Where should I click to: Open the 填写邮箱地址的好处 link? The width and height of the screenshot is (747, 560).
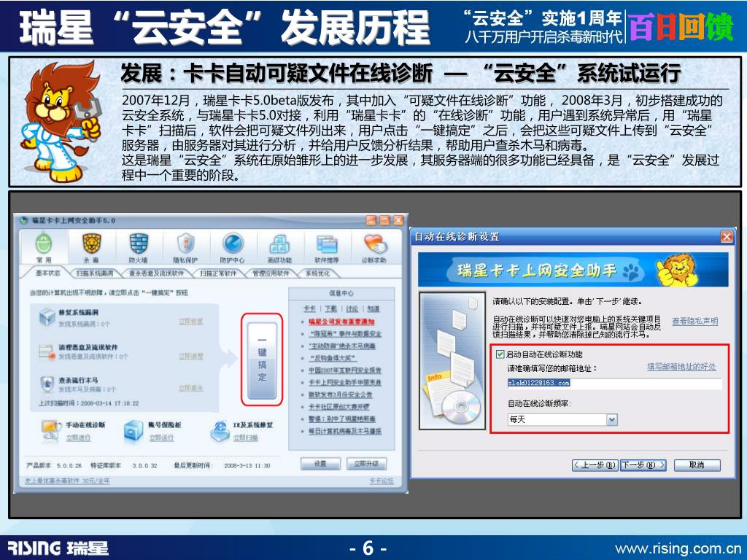(x=681, y=367)
